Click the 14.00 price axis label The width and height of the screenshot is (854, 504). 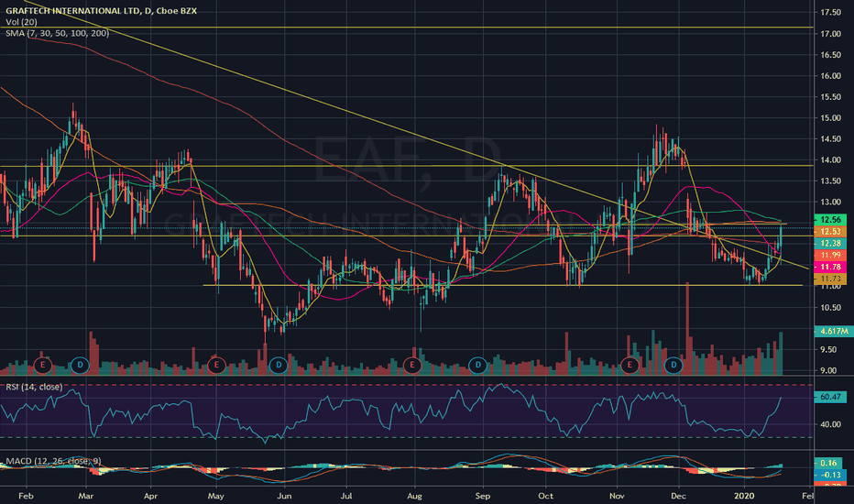pyautogui.click(x=830, y=160)
